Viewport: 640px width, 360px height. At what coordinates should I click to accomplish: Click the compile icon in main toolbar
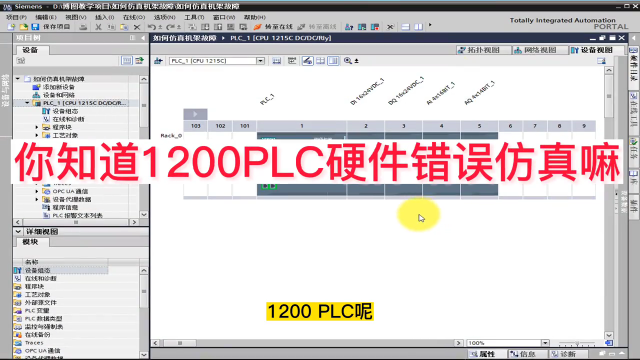click(x=192, y=27)
